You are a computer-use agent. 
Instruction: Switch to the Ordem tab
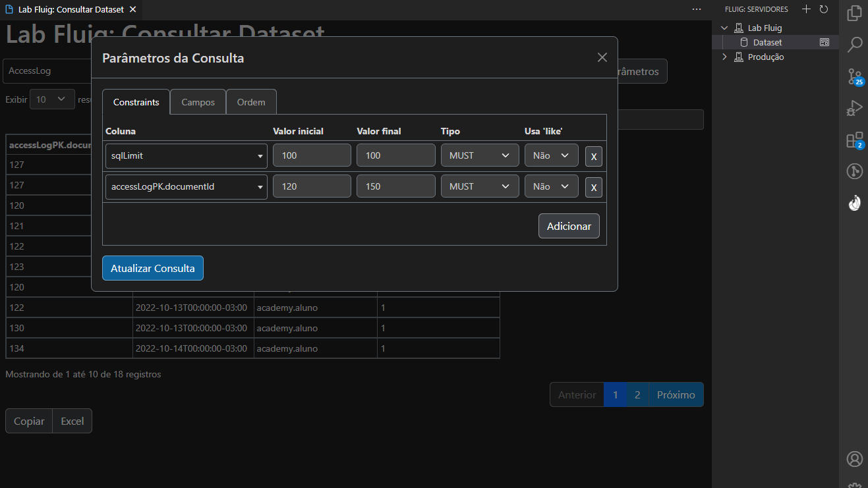tap(251, 102)
